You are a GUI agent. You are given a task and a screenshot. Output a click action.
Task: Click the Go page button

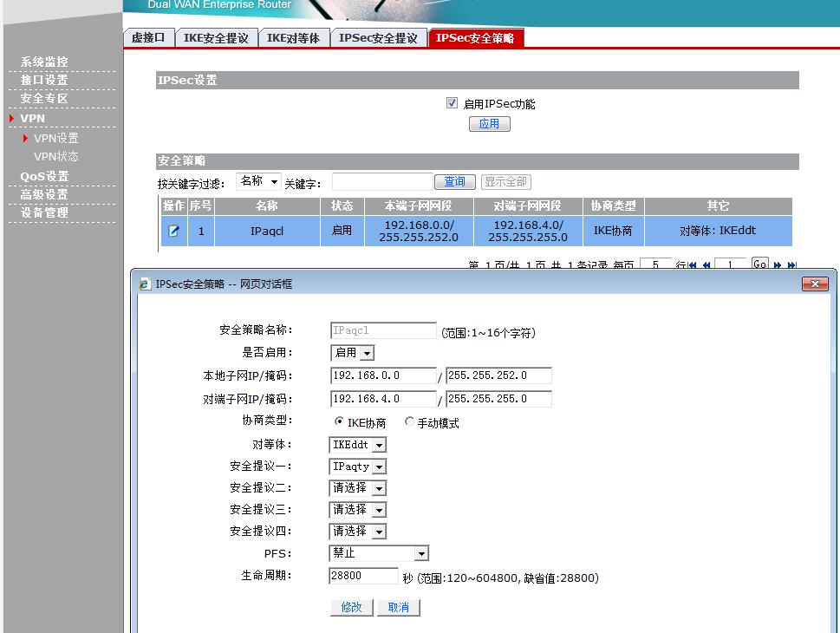click(x=760, y=264)
